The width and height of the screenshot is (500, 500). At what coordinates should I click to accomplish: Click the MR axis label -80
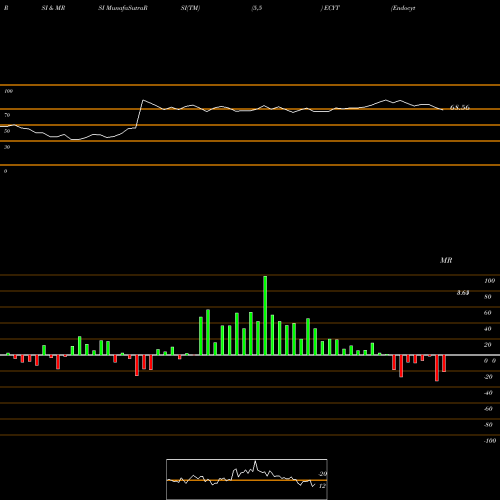pos(488,425)
